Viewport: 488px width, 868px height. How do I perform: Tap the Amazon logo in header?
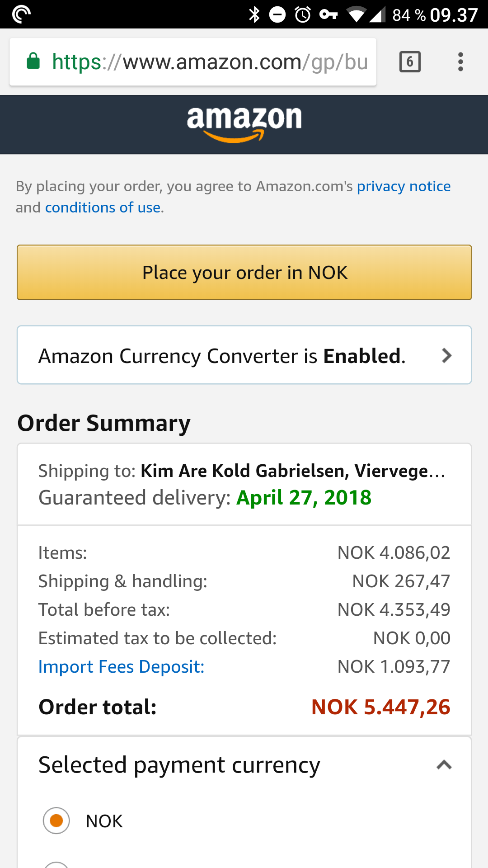[244, 124]
